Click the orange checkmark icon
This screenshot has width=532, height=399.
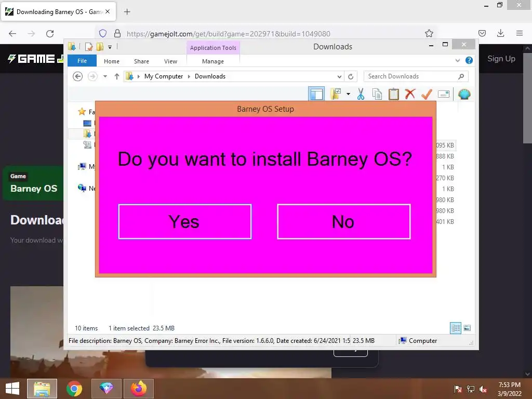tap(427, 94)
